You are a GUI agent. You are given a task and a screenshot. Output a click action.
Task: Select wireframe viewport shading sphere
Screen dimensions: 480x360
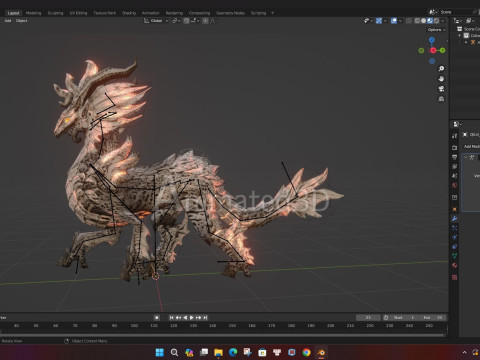[417, 21]
